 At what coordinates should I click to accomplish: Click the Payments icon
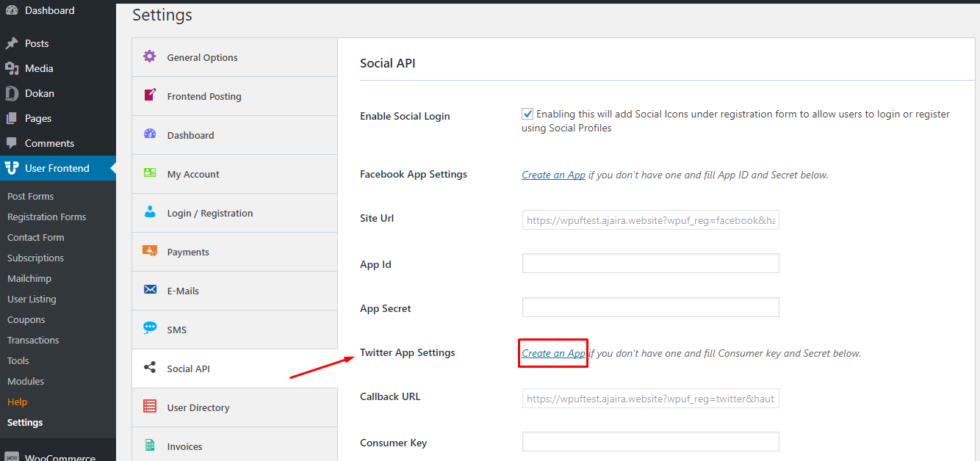(x=150, y=251)
